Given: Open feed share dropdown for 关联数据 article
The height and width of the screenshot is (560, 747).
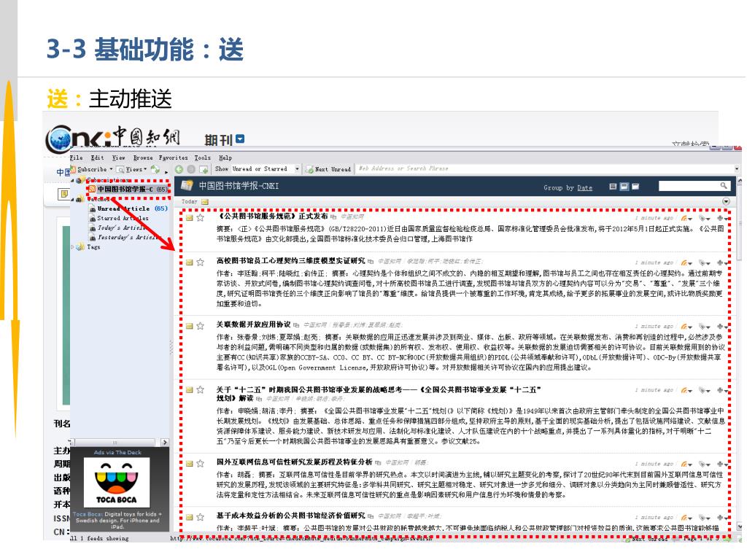Looking at the screenshot, I should tap(686, 327).
